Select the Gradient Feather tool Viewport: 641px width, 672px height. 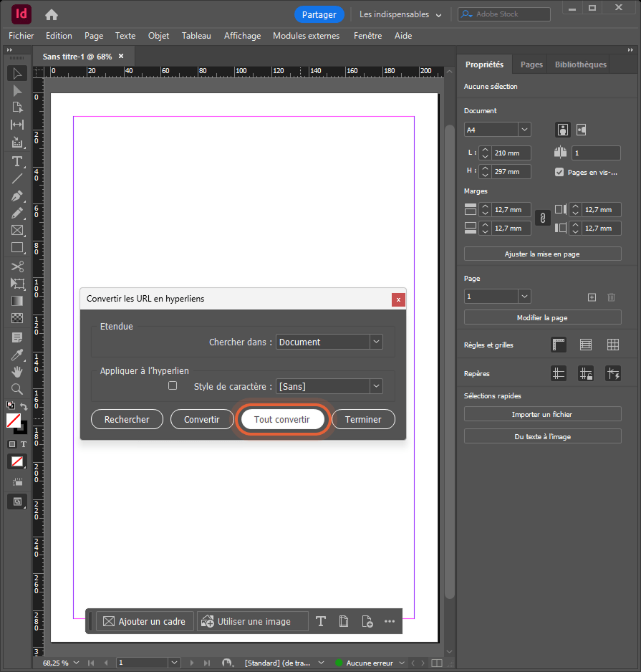(x=17, y=318)
